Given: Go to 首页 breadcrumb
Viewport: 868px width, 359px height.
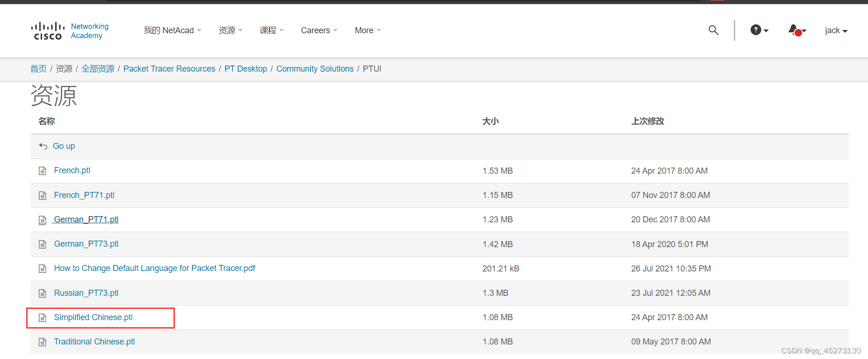Looking at the screenshot, I should pyautogui.click(x=38, y=69).
